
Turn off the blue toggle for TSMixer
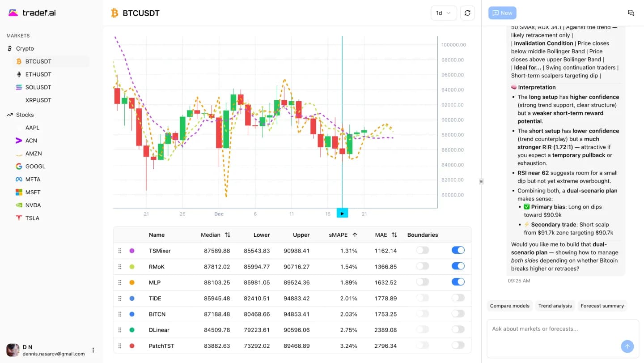458,250
